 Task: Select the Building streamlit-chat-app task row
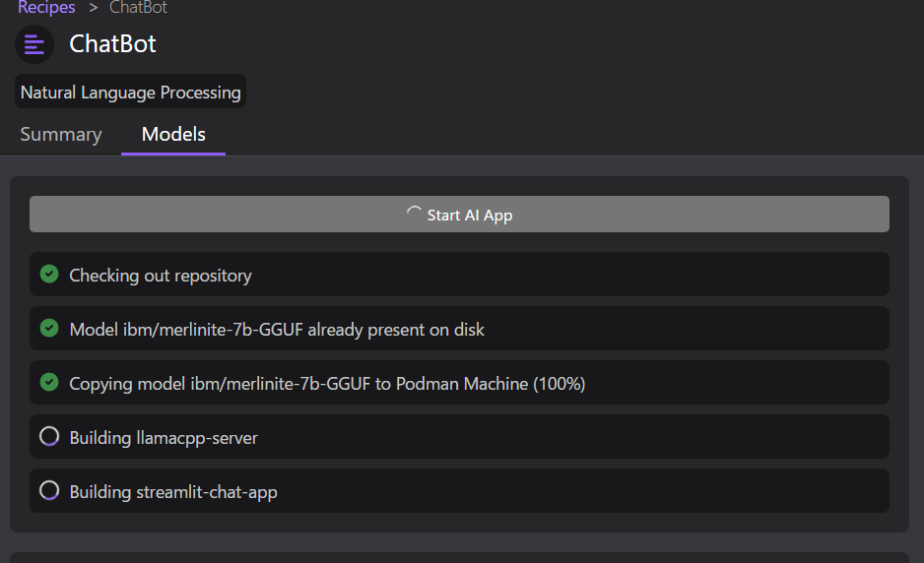click(459, 491)
